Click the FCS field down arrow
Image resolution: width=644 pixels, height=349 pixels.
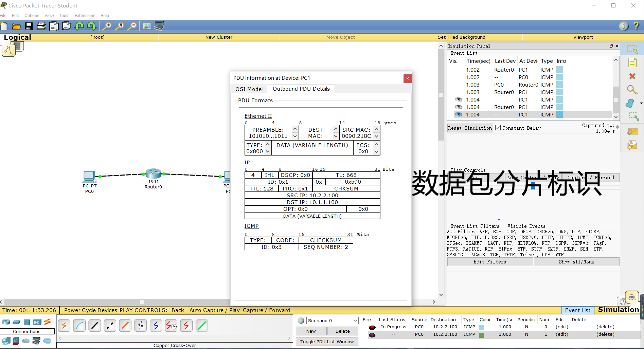(376, 151)
